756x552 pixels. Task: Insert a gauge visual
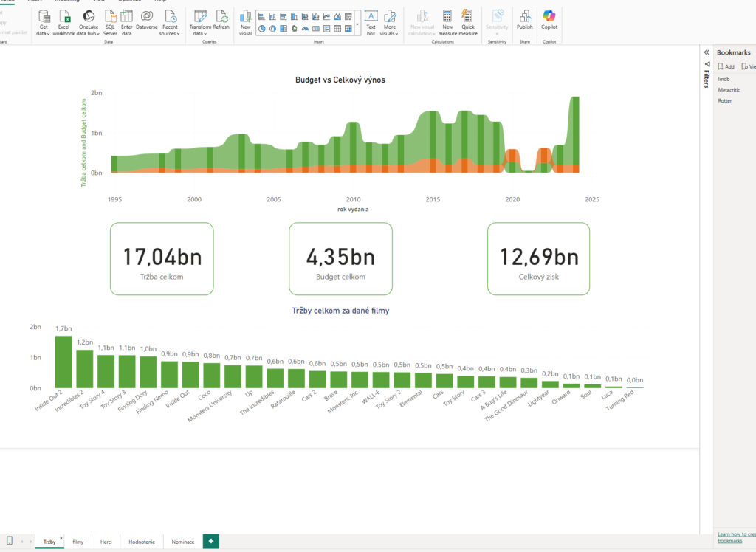coord(305,29)
